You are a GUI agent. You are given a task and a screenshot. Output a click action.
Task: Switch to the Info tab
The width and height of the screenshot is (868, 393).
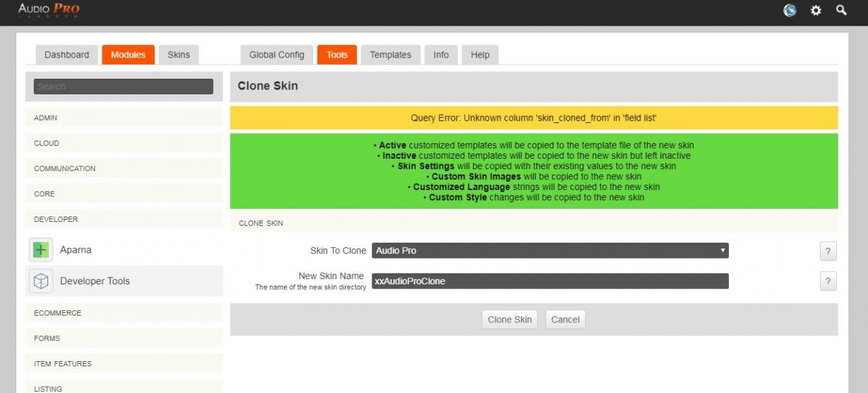click(x=441, y=55)
